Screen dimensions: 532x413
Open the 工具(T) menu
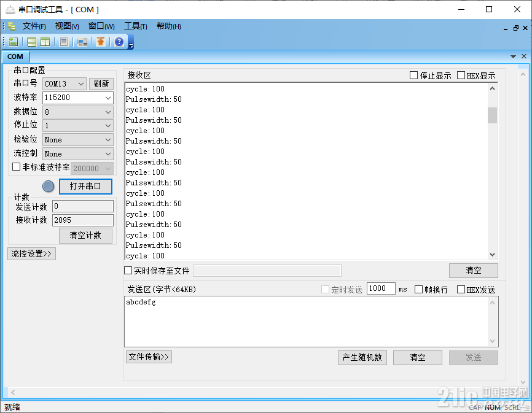point(136,26)
